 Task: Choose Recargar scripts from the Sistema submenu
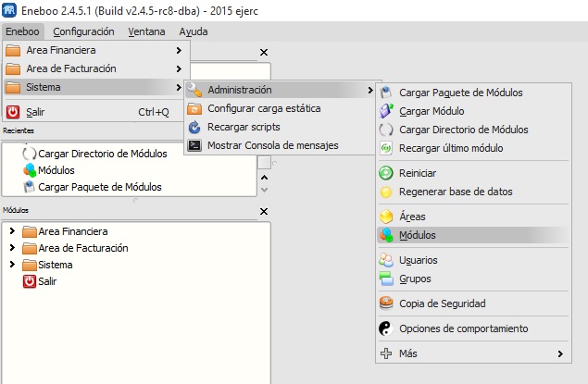pos(281,127)
